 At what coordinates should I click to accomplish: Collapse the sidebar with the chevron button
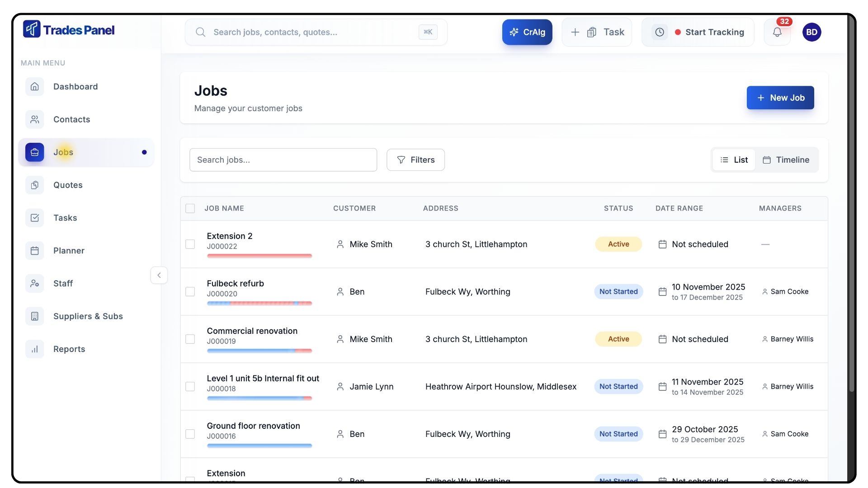tap(159, 275)
